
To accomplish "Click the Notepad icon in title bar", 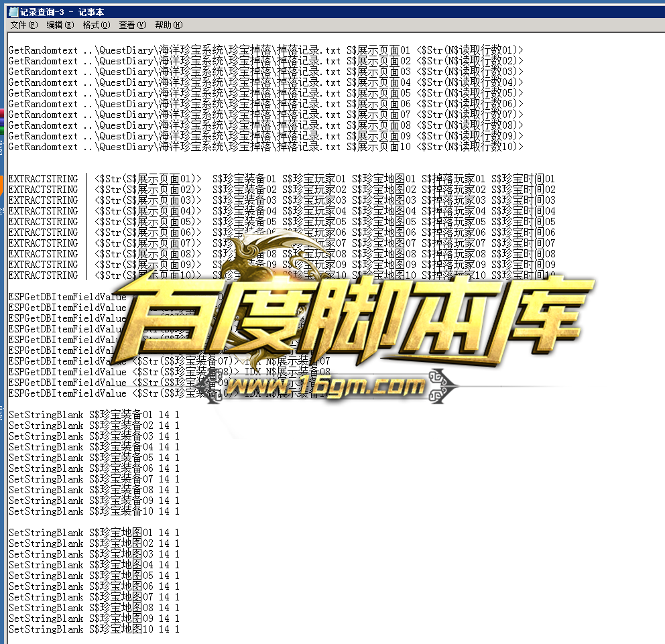I will [x=13, y=12].
